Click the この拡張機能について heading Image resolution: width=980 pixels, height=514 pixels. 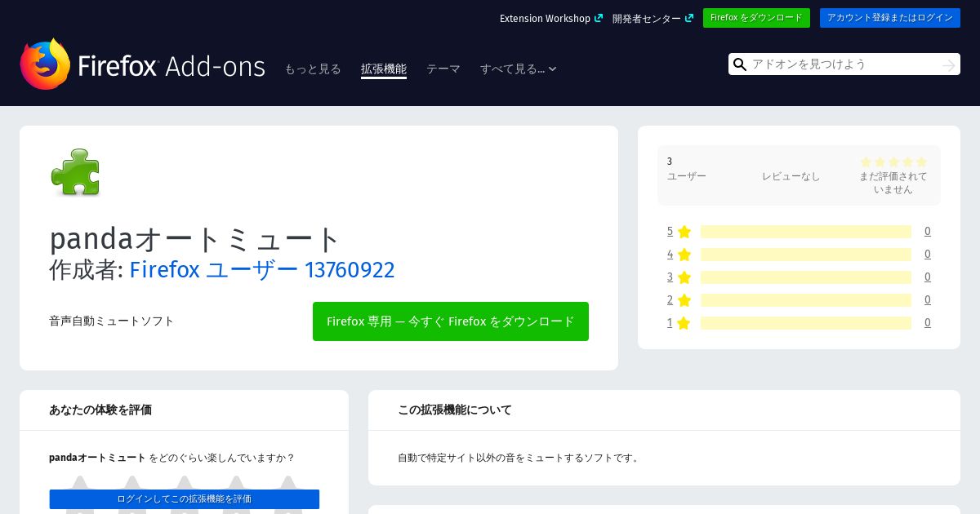455,410
